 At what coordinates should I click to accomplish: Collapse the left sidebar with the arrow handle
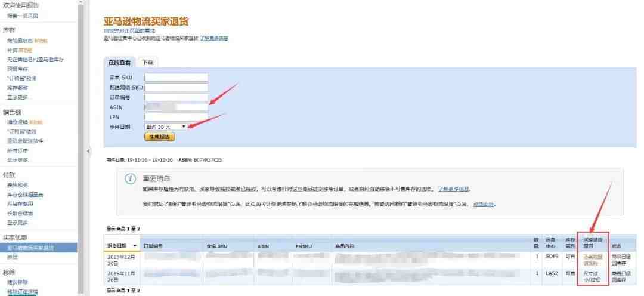pyautogui.click(x=89, y=150)
